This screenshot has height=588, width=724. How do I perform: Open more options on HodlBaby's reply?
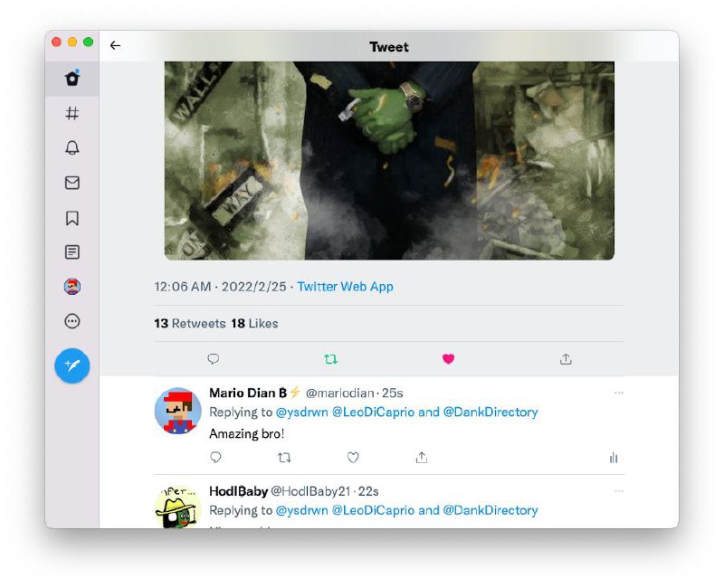tap(619, 491)
